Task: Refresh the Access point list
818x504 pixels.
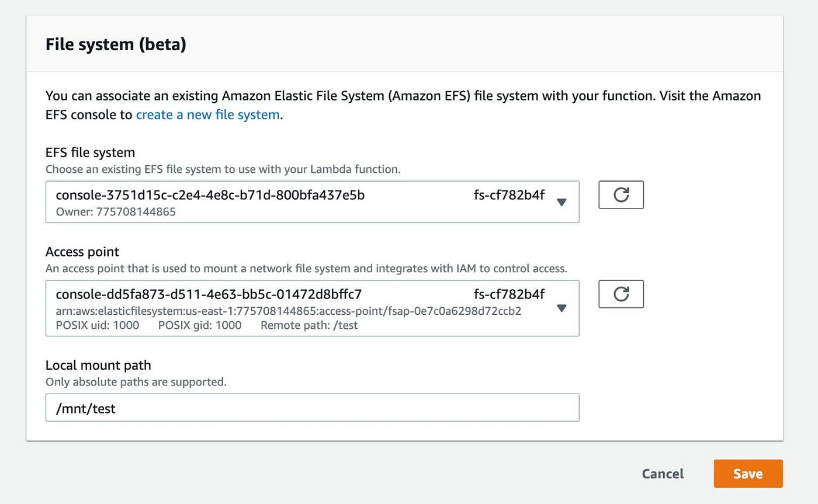Action: point(621,294)
